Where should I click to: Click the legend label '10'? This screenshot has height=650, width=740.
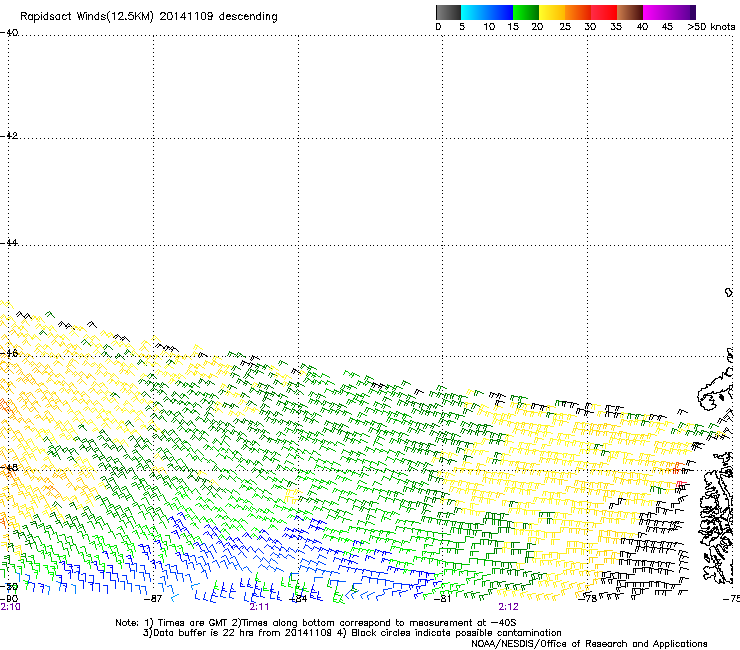coord(489,27)
